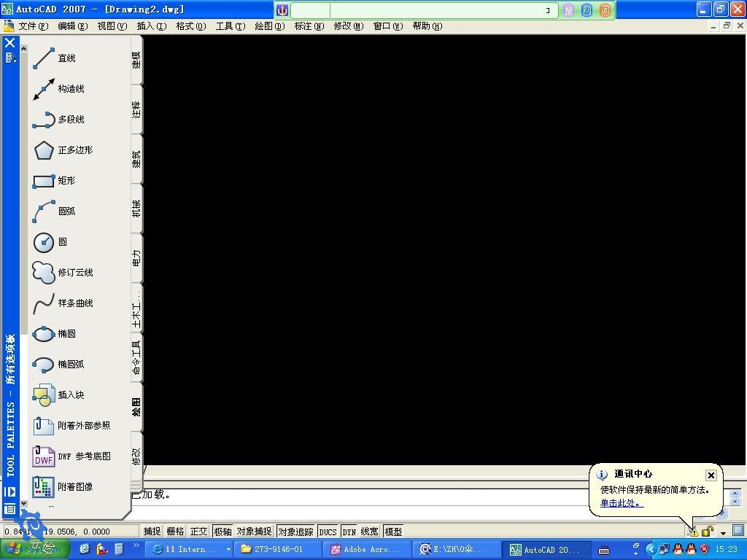Image resolution: width=747 pixels, height=560 pixels.
Task: Click the 单击此处 link in balloon
Action: tap(622, 503)
